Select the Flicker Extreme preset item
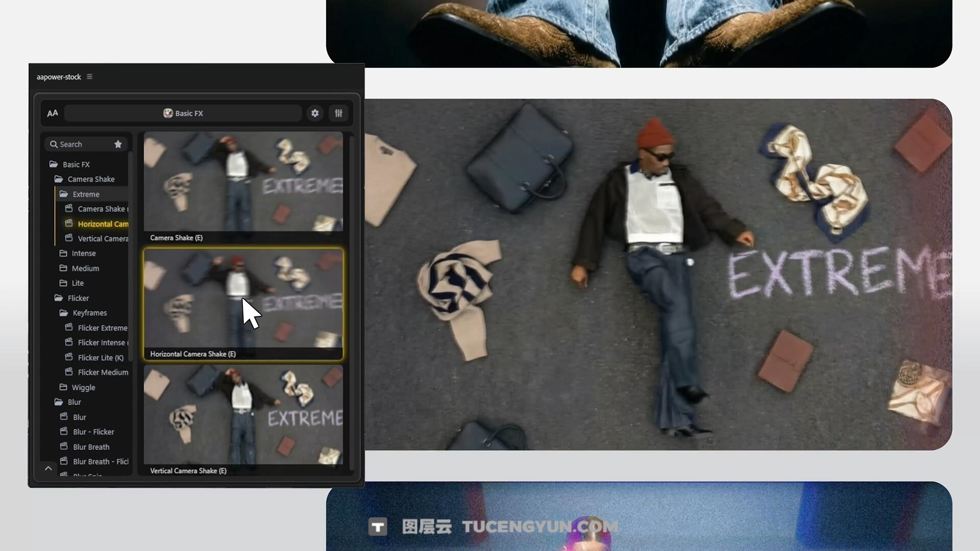 click(x=102, y=328)
